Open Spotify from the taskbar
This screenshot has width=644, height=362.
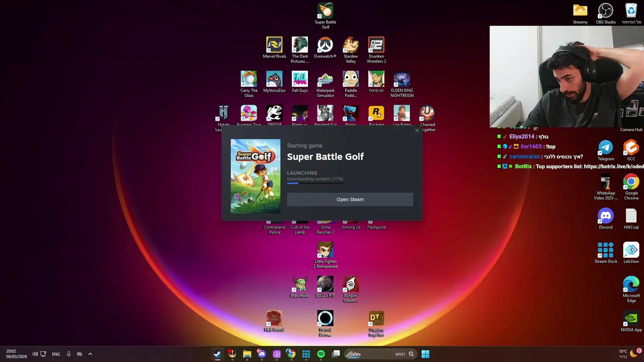point(321,354)
